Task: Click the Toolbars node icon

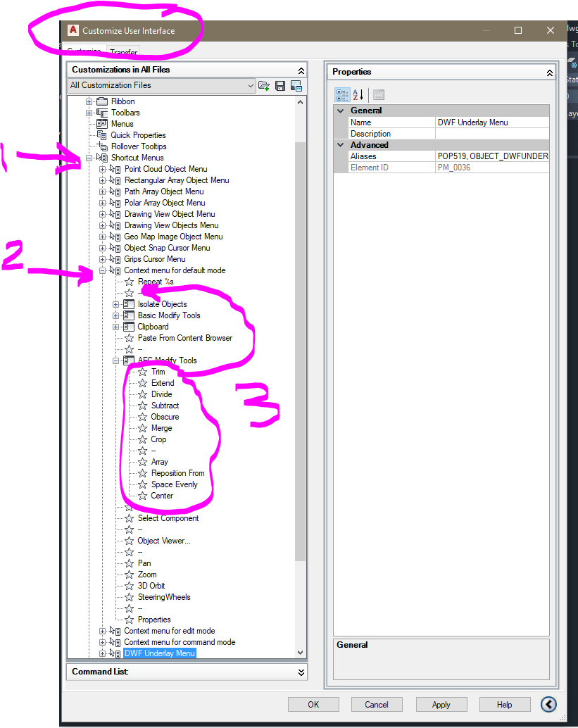Action: pyautogui.click(x=102, y=113)
